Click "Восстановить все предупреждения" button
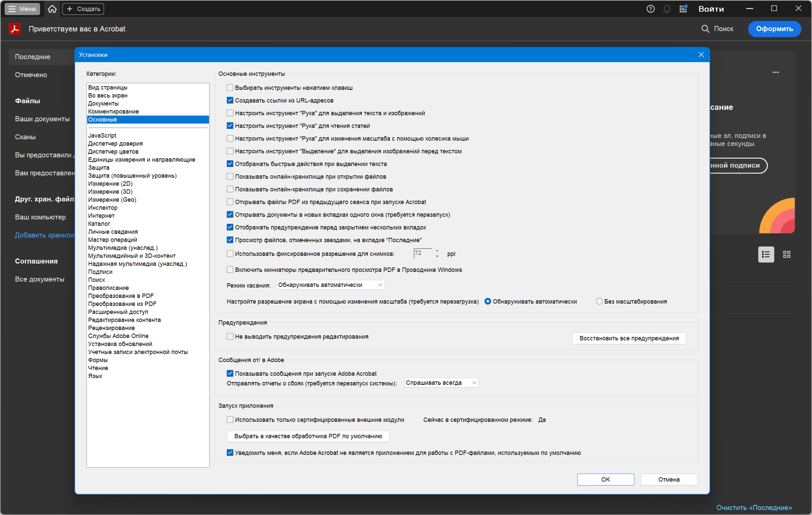This screenshot has width=812, height=515. tap(629, 338)
